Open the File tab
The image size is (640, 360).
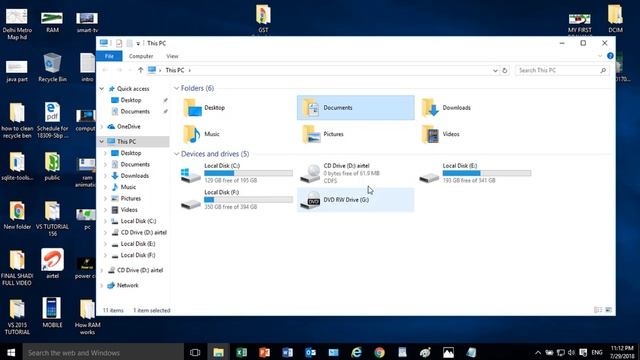(109, 56)
